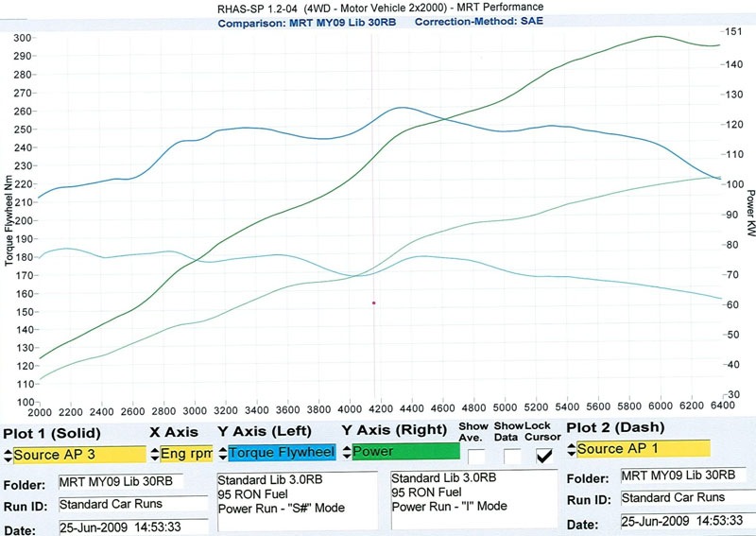Click the 4200 rpm axis label

381,409
